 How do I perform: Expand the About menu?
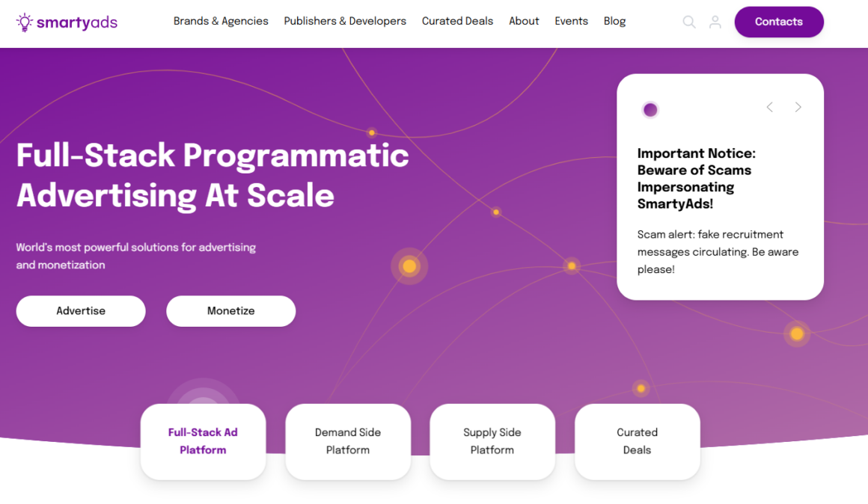coord(524,21)
